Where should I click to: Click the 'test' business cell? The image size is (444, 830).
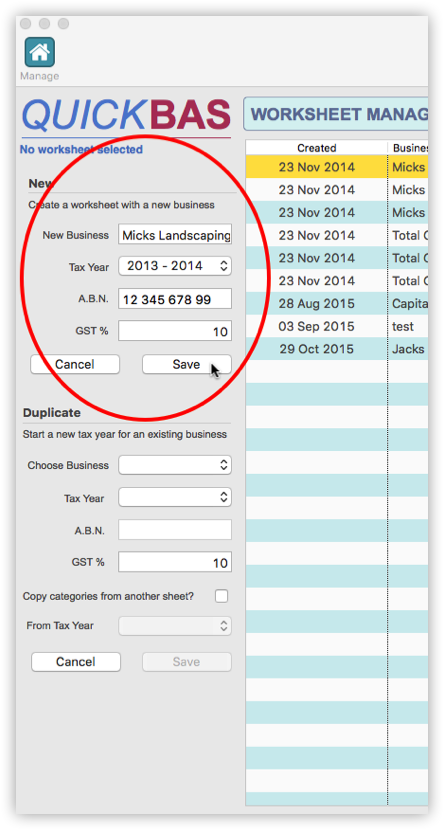(x=403, y=326)
